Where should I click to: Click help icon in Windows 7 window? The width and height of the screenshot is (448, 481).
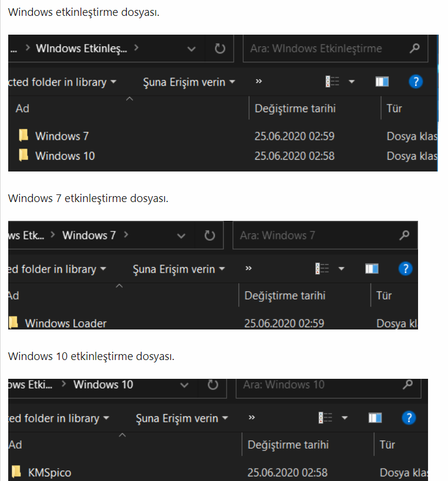click(405, 269)
